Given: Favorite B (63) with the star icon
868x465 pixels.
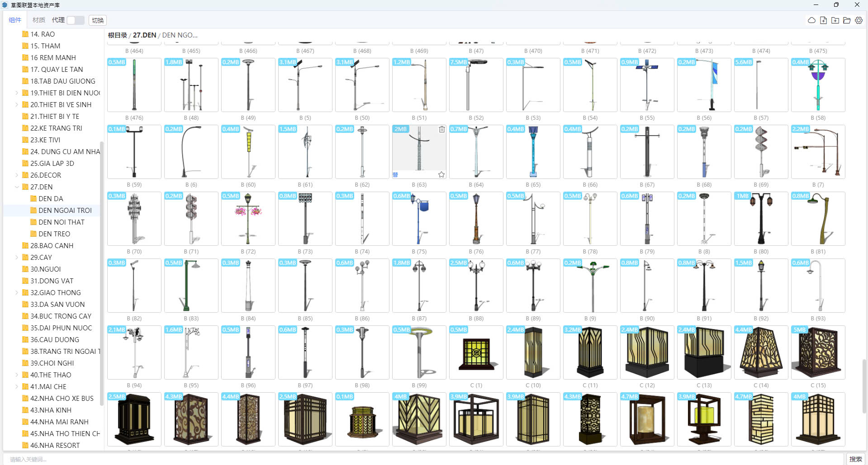Looking at the screenshot, I should (x=441, y=174).
